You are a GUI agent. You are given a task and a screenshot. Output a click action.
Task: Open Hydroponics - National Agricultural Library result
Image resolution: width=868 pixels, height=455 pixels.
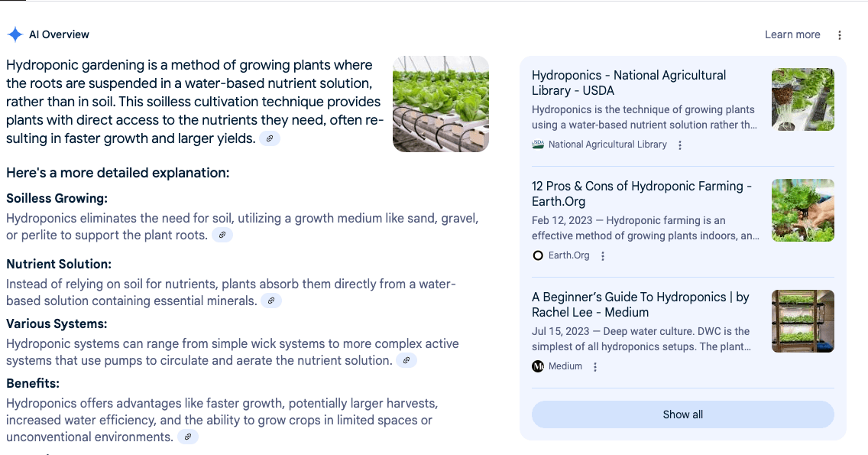629,83
